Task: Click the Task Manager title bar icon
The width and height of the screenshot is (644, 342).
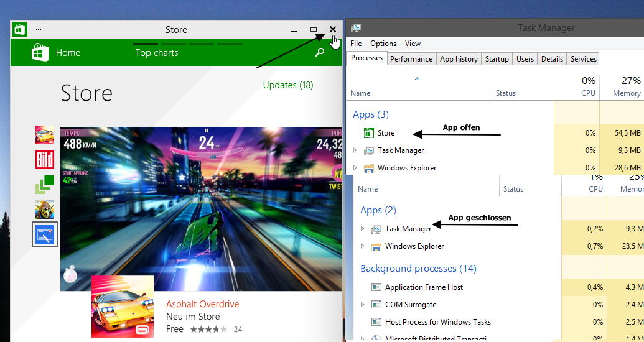Action: tap(356, 28)
